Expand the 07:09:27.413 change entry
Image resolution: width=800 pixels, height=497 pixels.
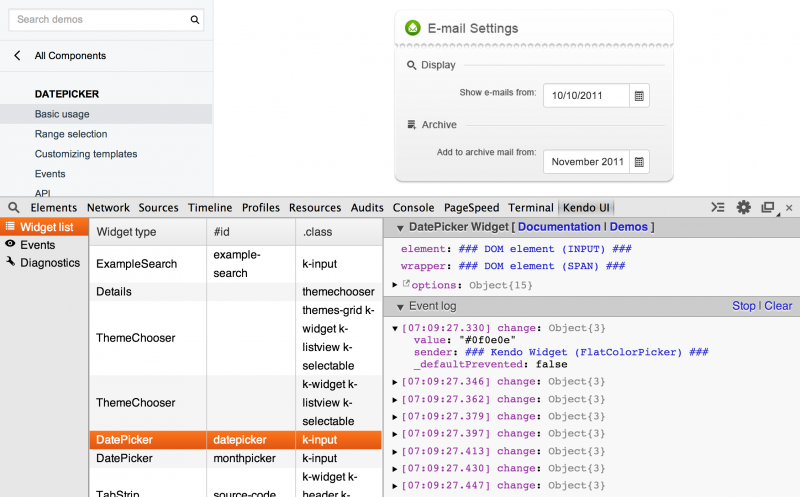tap(394, 452)
